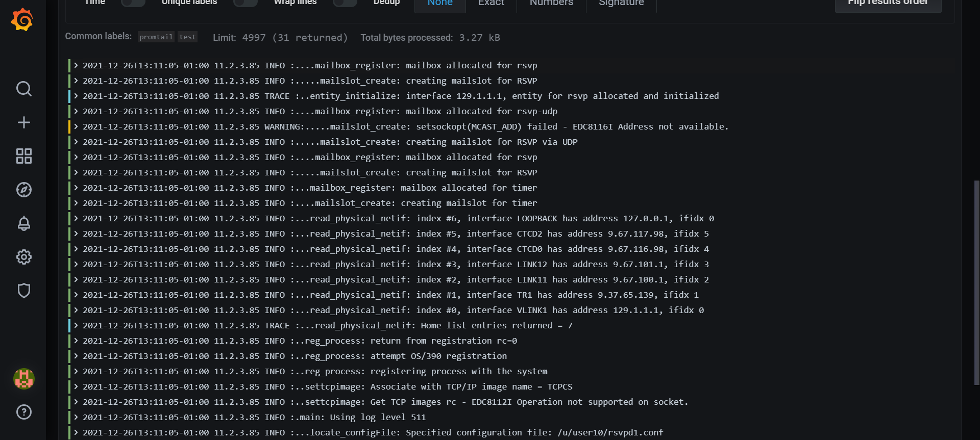
Task: Open the Create plus menu icon
Action: 23,122
